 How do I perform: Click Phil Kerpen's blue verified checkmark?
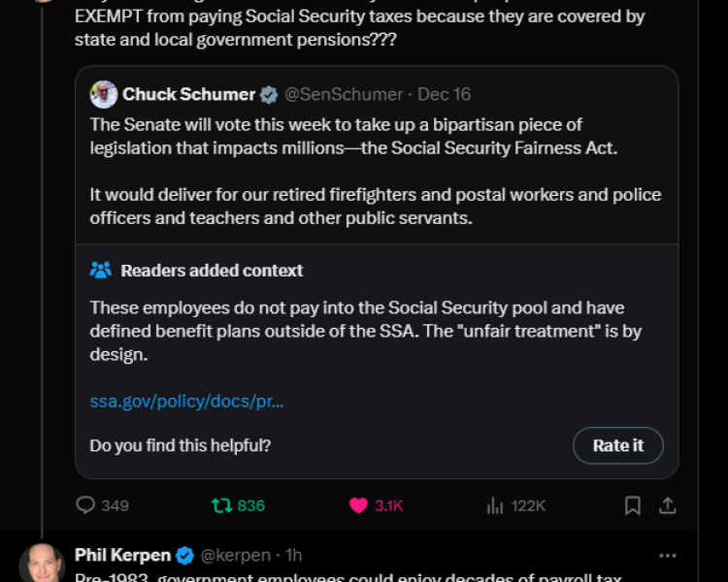click(x=184, y=556)
